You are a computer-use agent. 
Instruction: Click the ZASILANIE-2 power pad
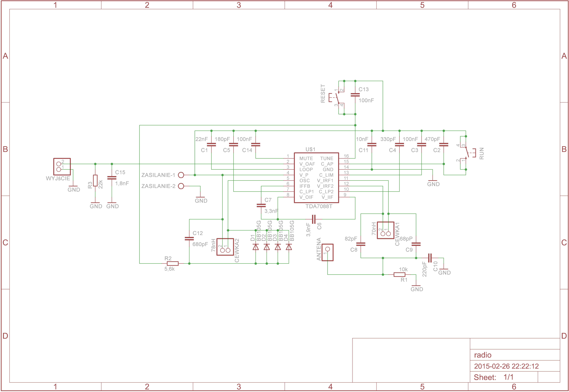181,186
